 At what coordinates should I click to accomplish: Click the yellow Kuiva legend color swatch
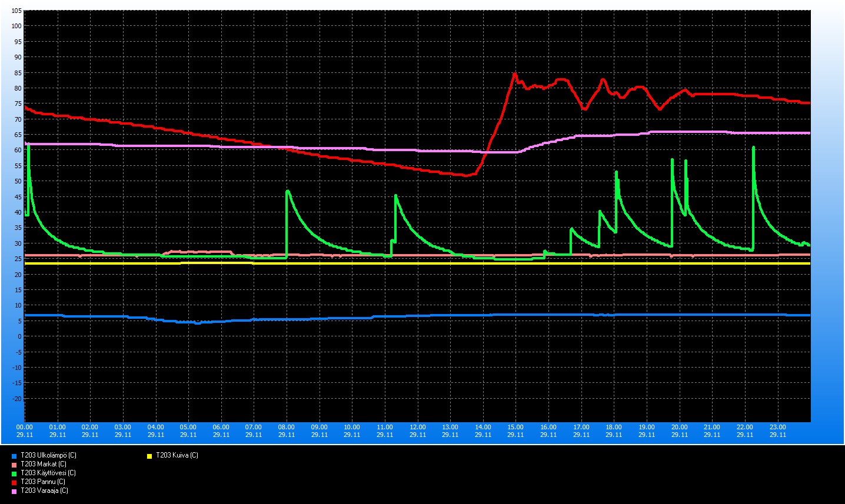[149, 456]
